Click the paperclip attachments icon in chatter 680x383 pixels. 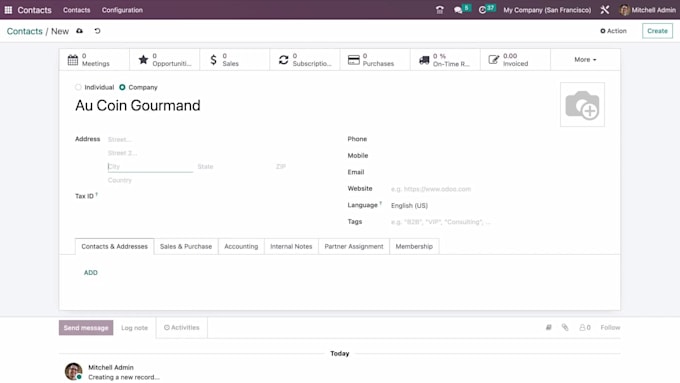(x=565, y=327)
